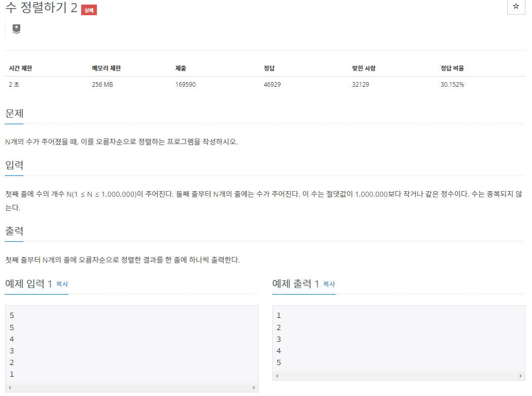Click the submission count 169590
The height and width of the screenshot is (396, 532).
[x=185, y=85]
